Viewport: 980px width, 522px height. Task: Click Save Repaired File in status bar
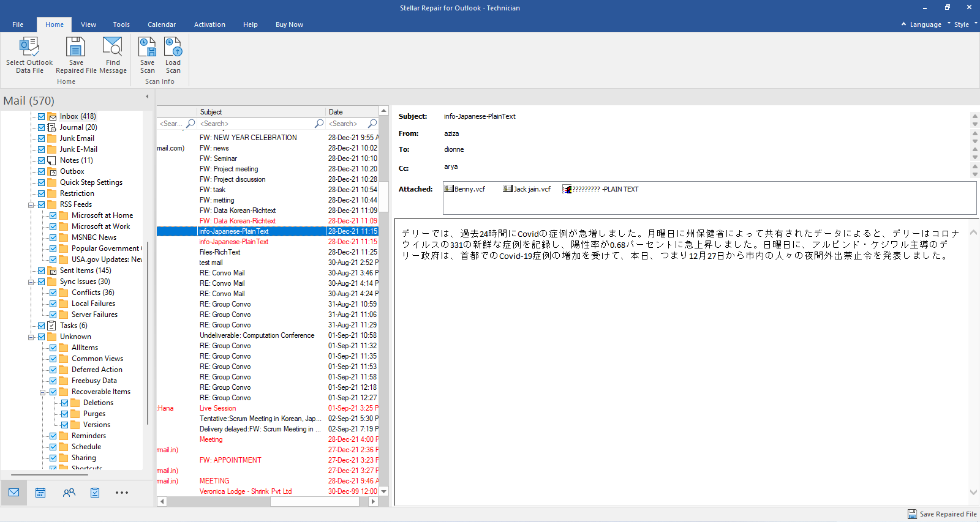tap(942, 514)
